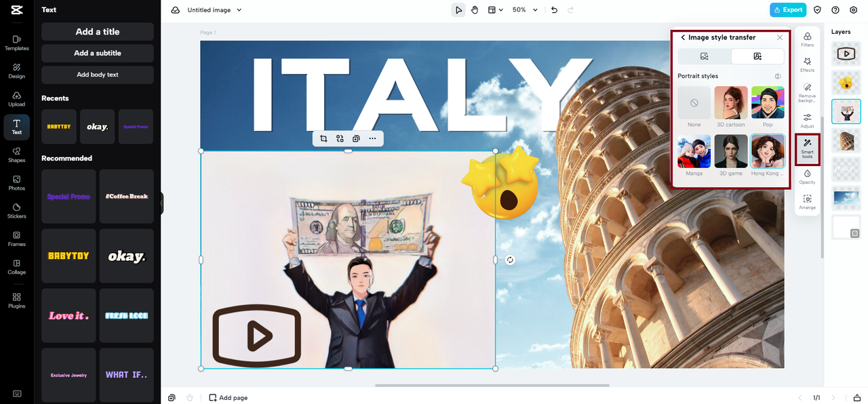The height and width of the screenshot is (404, 868).
Task: Open keyboard shortcuts icon at bottom left
Action: (x=17, y=394)
